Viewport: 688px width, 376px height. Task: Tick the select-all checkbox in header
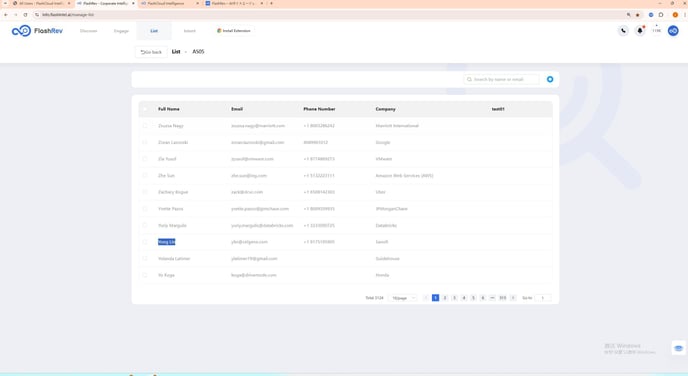click(145, 109)
